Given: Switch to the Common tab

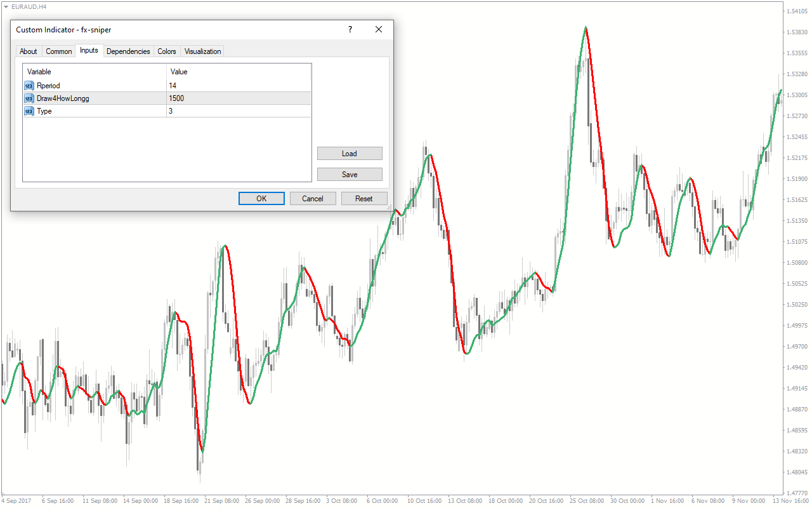Looking at the screenshot, I should tap(58, 51).
